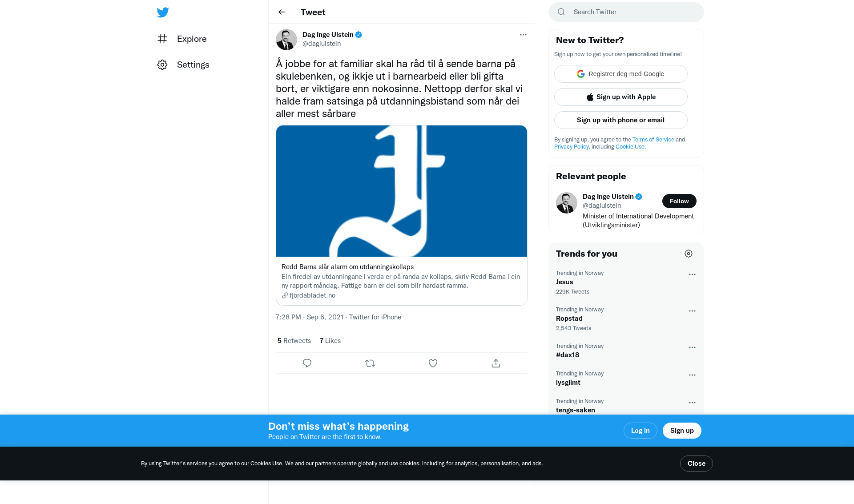
Task: Expand options for the Ropstad trend
Action: click(x=692, y=311)
